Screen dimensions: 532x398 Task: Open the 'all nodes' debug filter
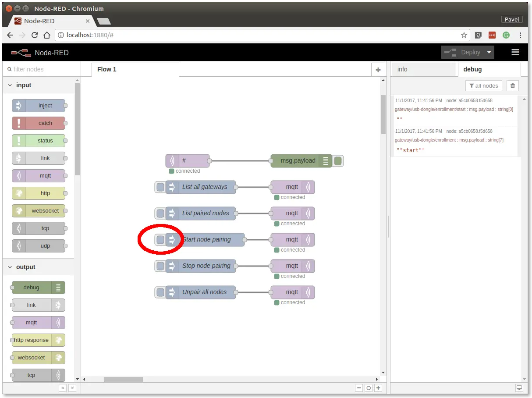pos(483,86)
